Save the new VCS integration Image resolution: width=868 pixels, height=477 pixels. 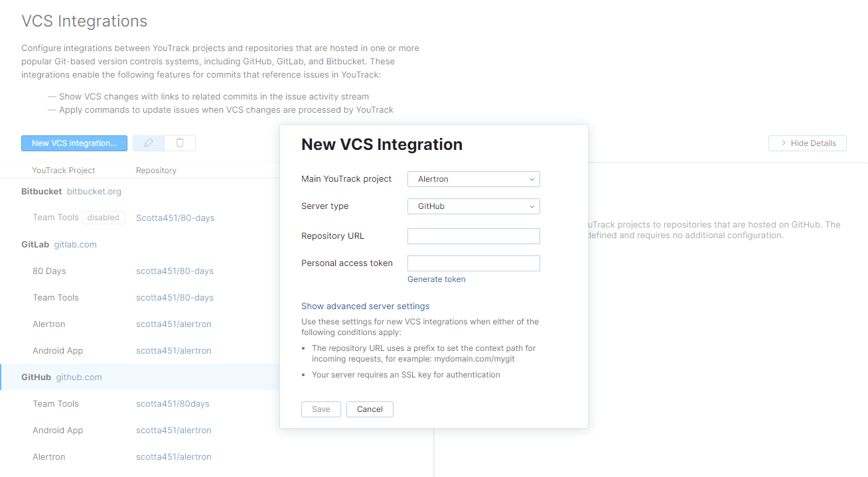click(321, 409)
